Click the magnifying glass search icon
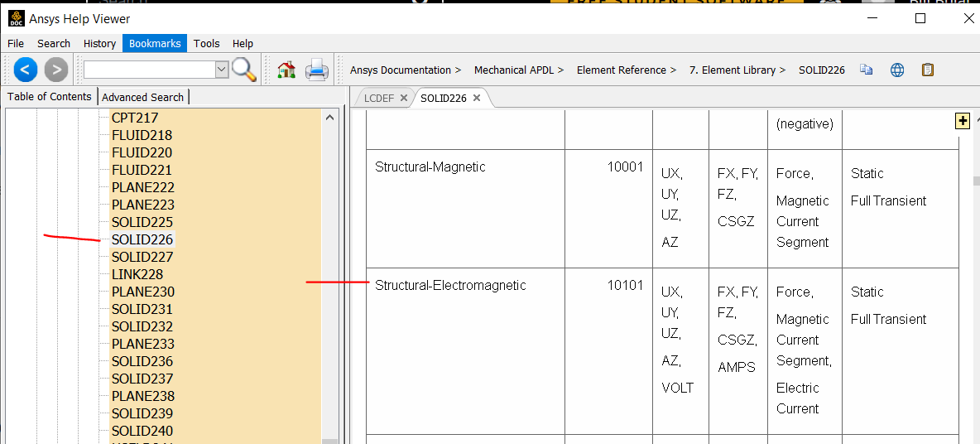The width and height of the screenshot is (980, 444). click(x=244, y=70)
